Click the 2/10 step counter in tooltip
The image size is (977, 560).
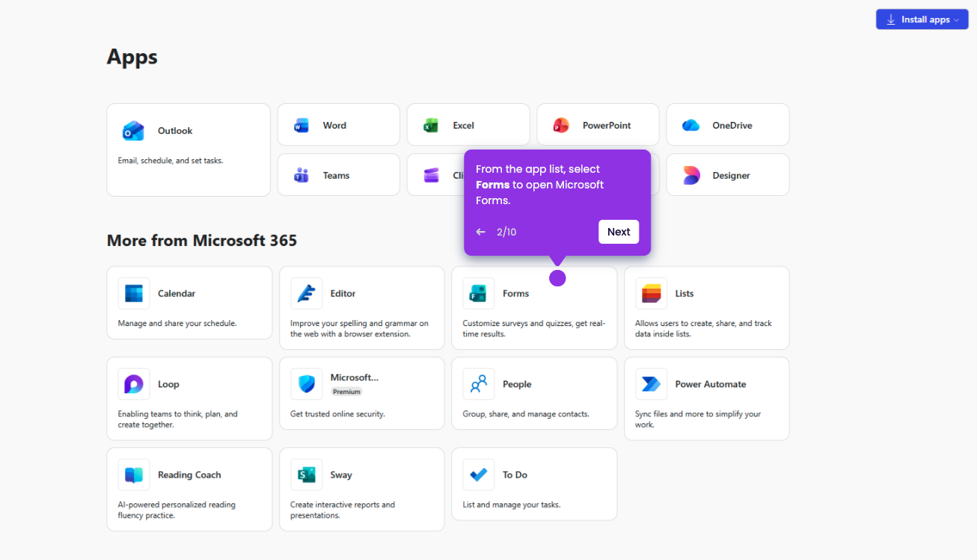(x=506, y=232)
